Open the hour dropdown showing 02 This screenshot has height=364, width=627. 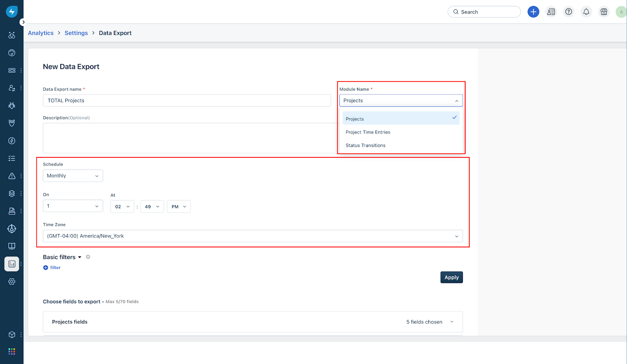pos(122,207)
